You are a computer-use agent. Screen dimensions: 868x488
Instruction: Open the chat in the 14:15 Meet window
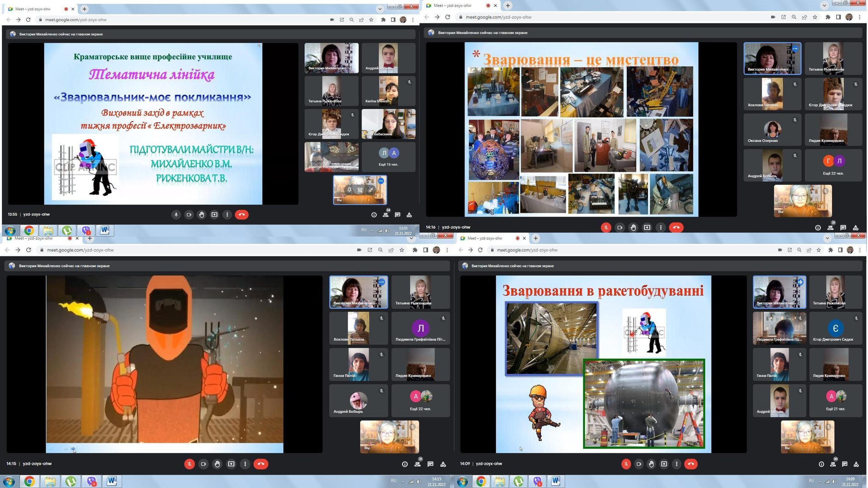[430, 464]
